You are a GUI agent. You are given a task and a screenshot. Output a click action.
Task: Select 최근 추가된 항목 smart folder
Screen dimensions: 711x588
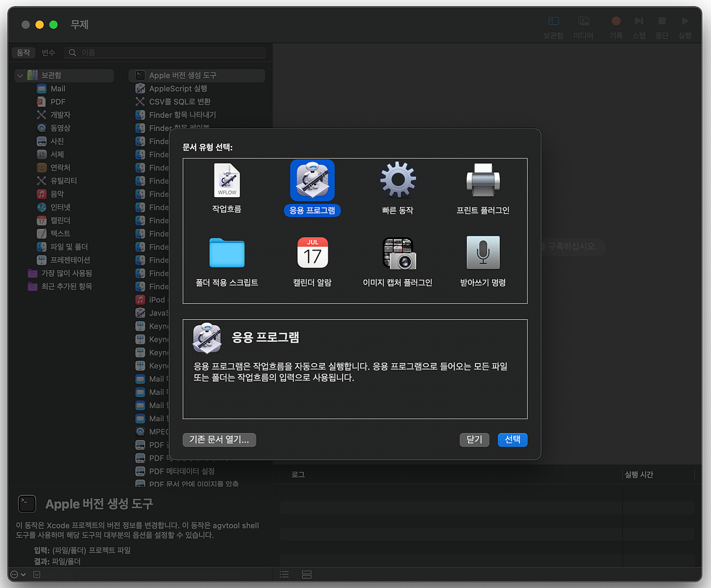click(x=66, y=286)
